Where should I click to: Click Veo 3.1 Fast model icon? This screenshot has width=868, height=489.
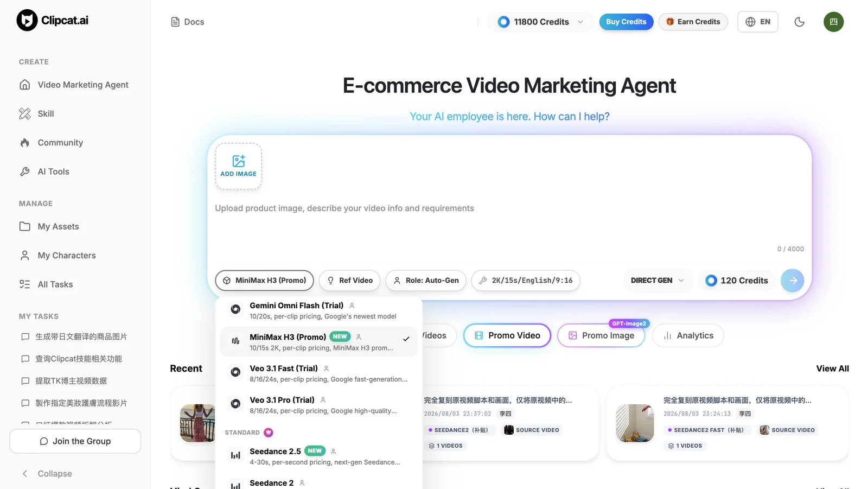(235, 372)
